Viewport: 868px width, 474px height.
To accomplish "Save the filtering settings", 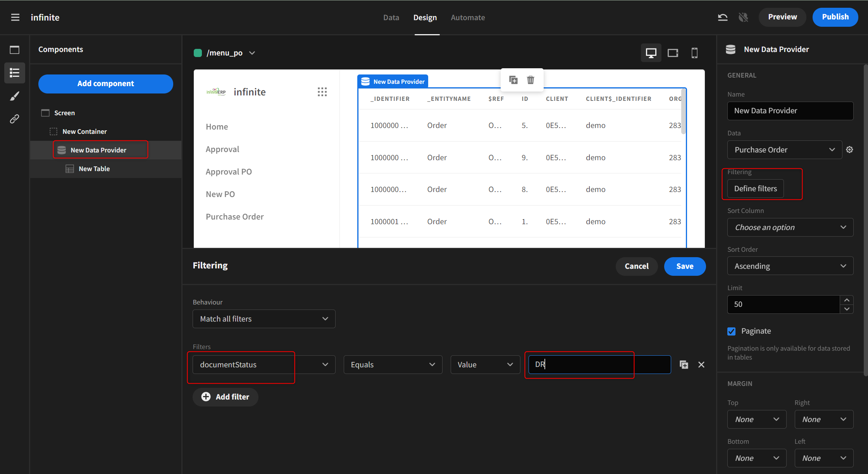I will pos(685,266).
